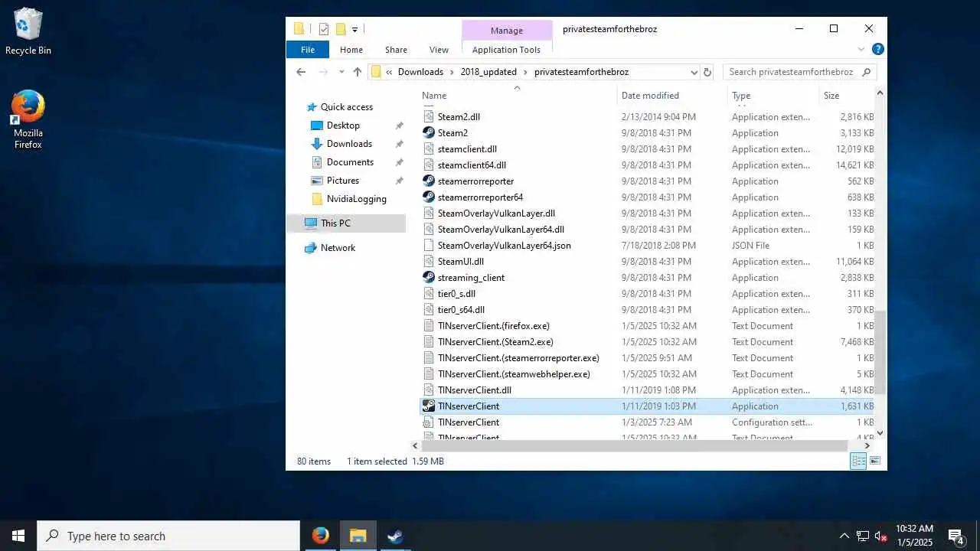
Task: Switch to the View ribbon tab
Action: click(439, 50)
